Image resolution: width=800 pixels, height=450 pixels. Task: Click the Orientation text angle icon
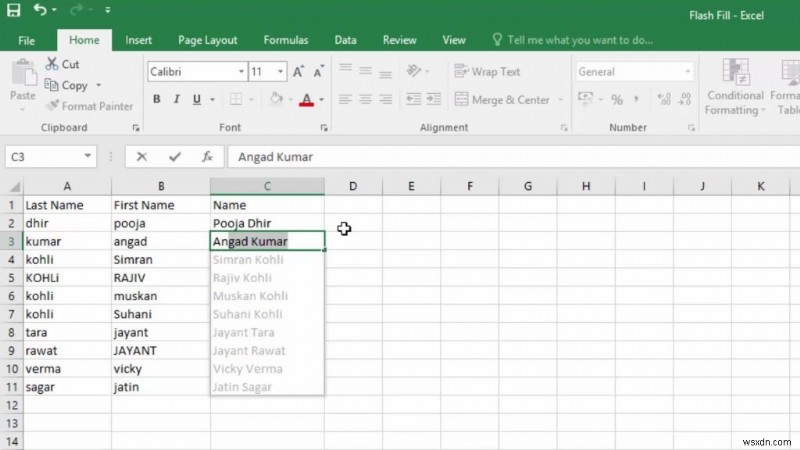[x=414, y=71]
